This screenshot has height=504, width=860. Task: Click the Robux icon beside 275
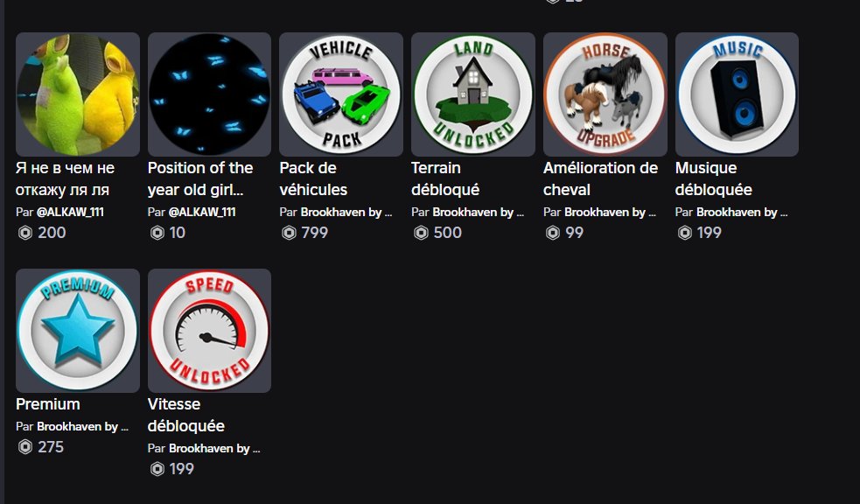coord(25,447)
